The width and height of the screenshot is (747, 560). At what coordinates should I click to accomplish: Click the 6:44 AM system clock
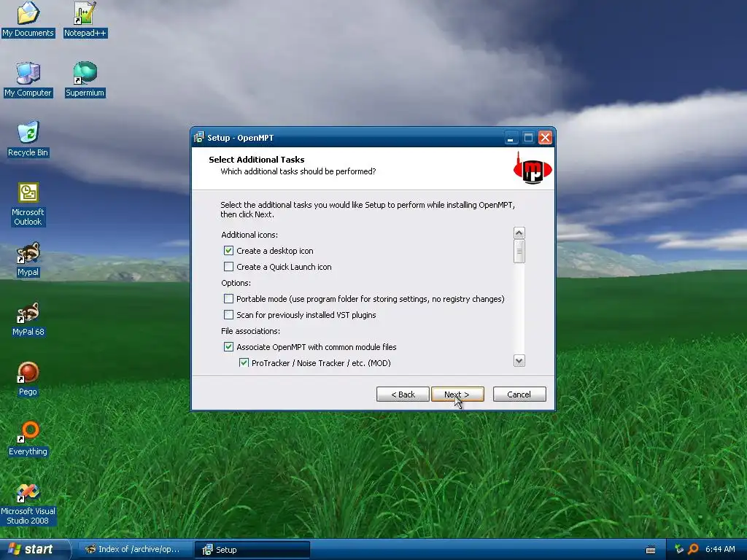(x=720, y=549)
